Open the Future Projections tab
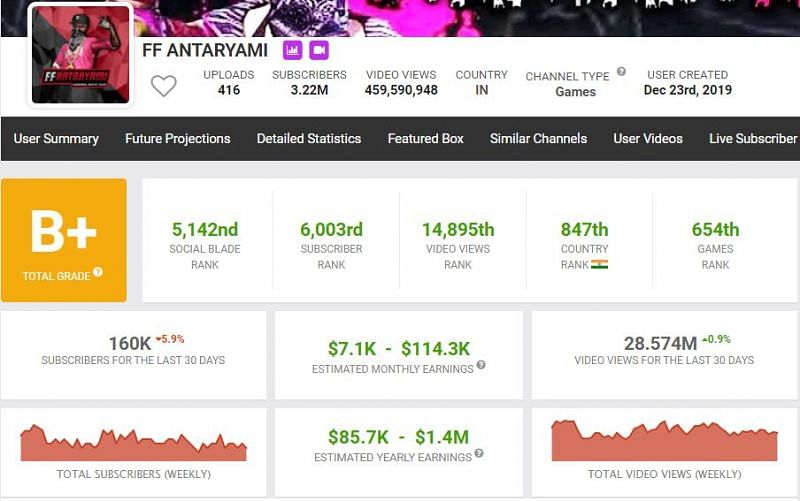The height and width of the screenshot is (501, 800). pyautogui.click(x=178, y=139)
